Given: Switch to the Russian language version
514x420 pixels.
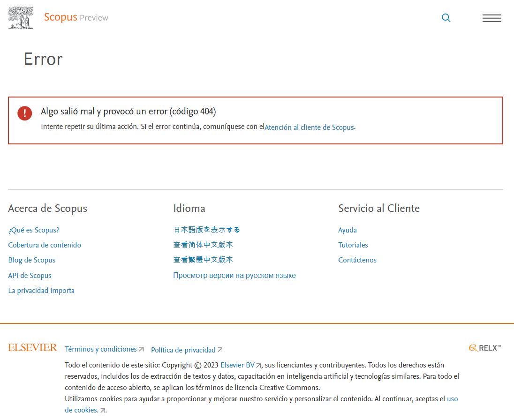Looking at the screenshot, I should click(x=234, y=276).
